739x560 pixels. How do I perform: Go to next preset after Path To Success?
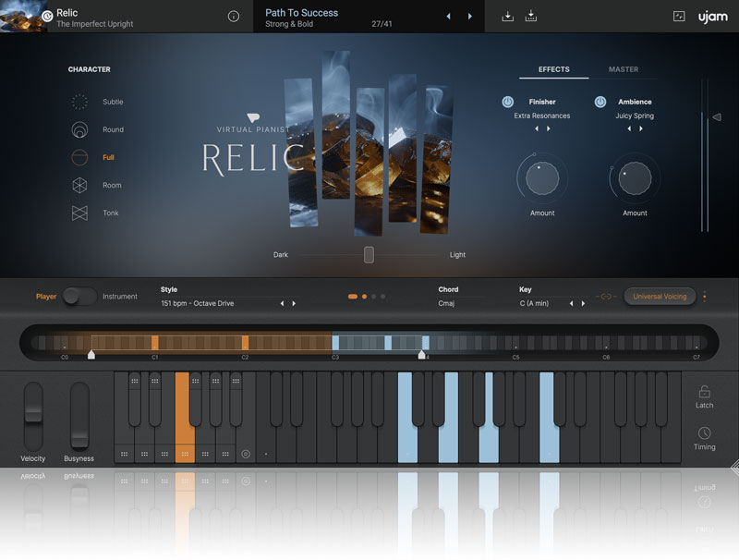(470, 17)
